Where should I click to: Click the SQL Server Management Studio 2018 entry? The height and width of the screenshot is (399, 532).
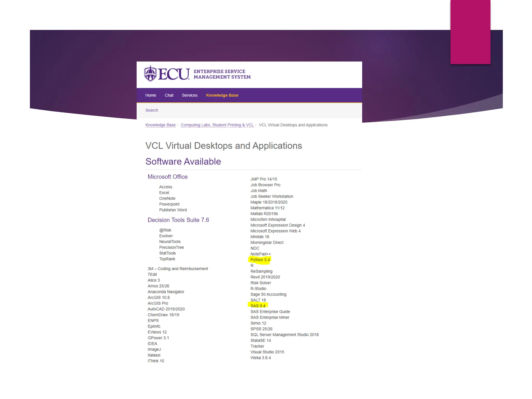point(284,335)
